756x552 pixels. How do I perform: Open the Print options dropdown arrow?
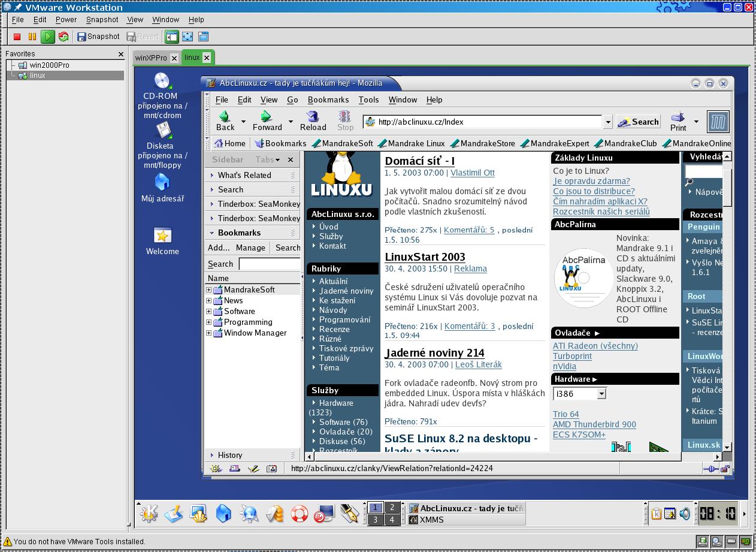pos(696,122)
